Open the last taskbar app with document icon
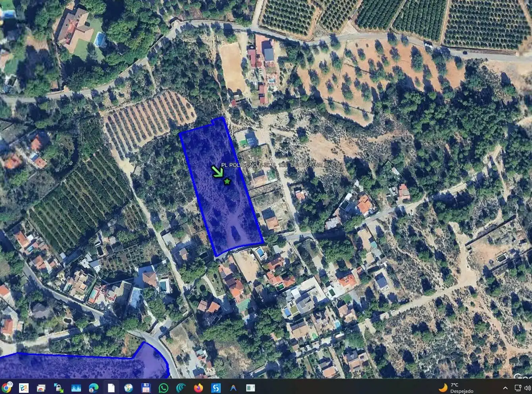The width and height of the screenshot is (532, 394). (251, 388)
